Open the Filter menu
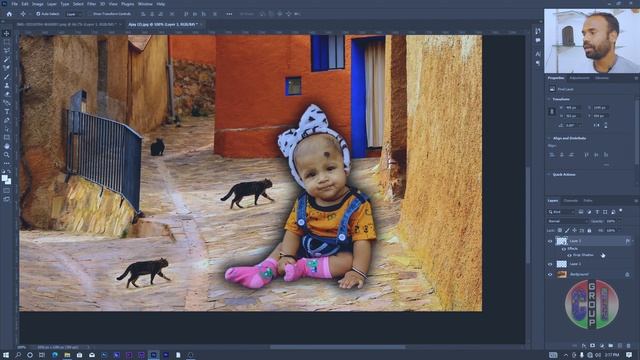 click(x=91, y=4)
